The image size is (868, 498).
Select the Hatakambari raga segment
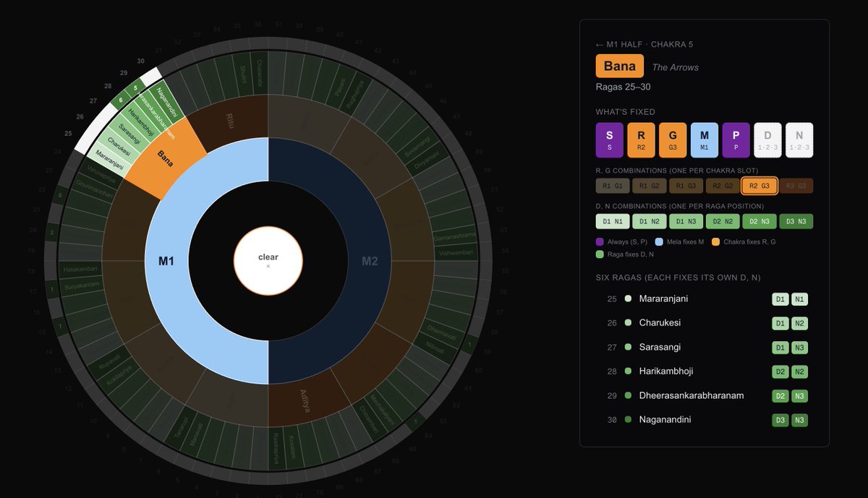[x=80, y=269]
